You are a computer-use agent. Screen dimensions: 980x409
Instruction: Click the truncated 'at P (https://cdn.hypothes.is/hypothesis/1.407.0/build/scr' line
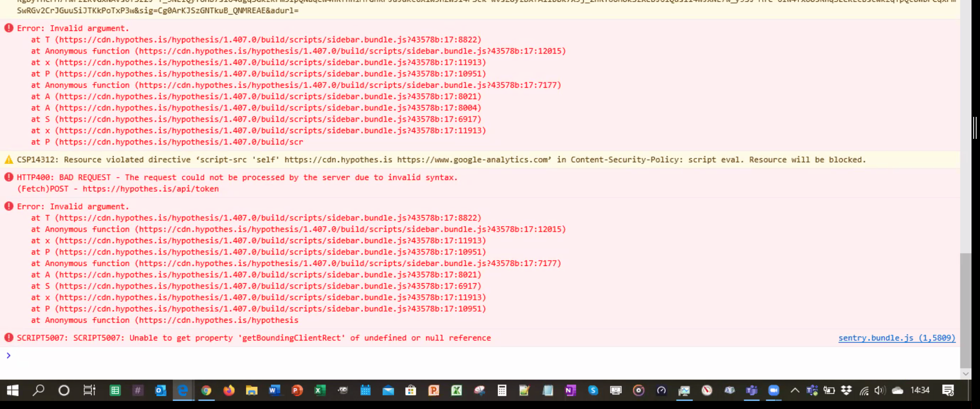tap(167, 142)
